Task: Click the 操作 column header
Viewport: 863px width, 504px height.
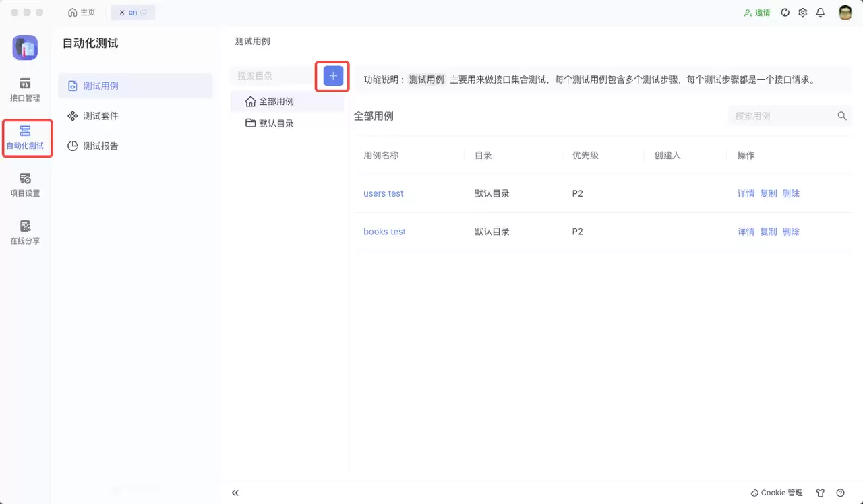Action: pos(746,155)
